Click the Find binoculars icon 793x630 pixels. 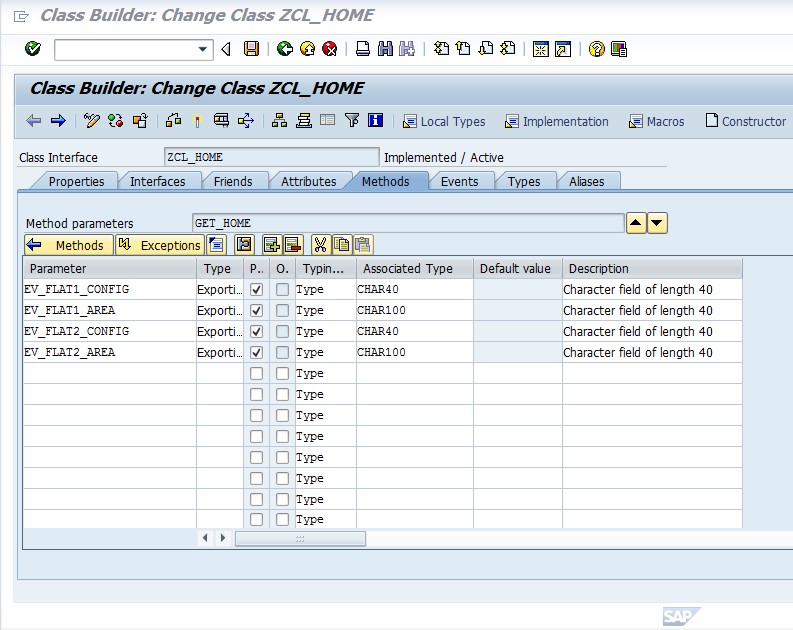click(385, 49)
